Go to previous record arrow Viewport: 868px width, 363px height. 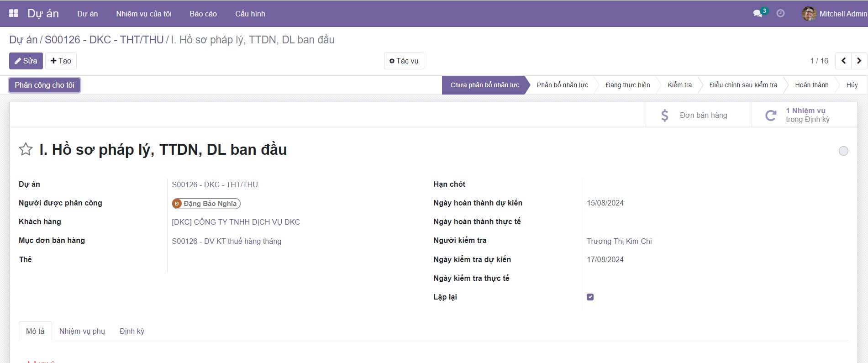843,61
